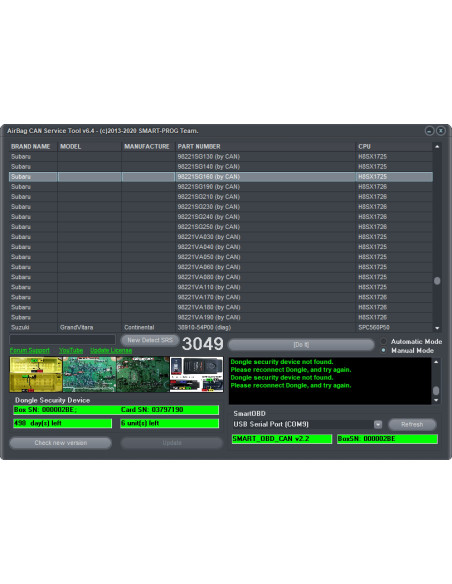Open the YouTube link
Image resolution: width=452 pixels, height=584 pixels.
click(71, 350)
